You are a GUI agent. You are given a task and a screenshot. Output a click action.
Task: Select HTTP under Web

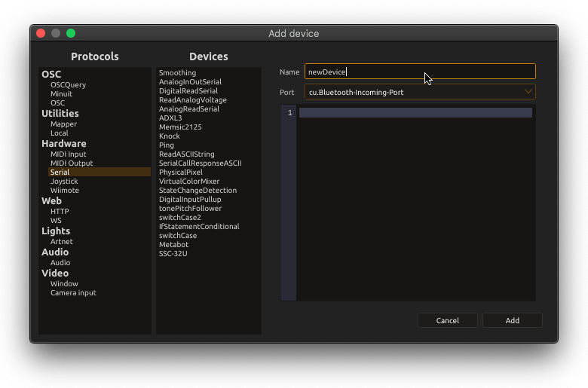[x=60, y=212]
